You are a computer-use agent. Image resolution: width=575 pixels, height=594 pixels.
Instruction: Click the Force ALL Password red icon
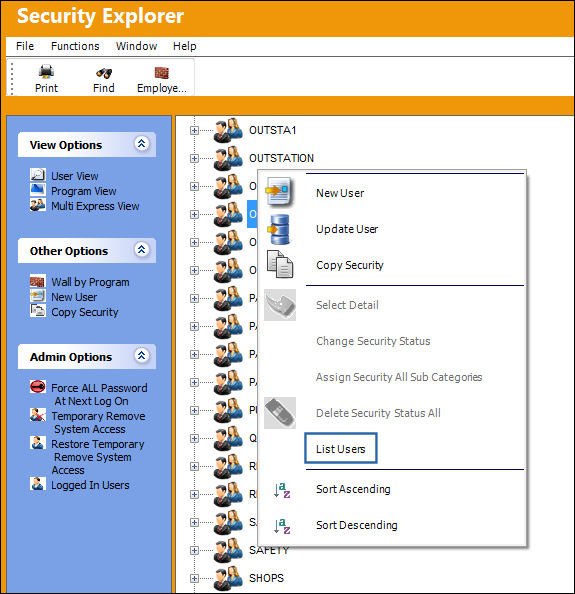(x=38, y=386)
